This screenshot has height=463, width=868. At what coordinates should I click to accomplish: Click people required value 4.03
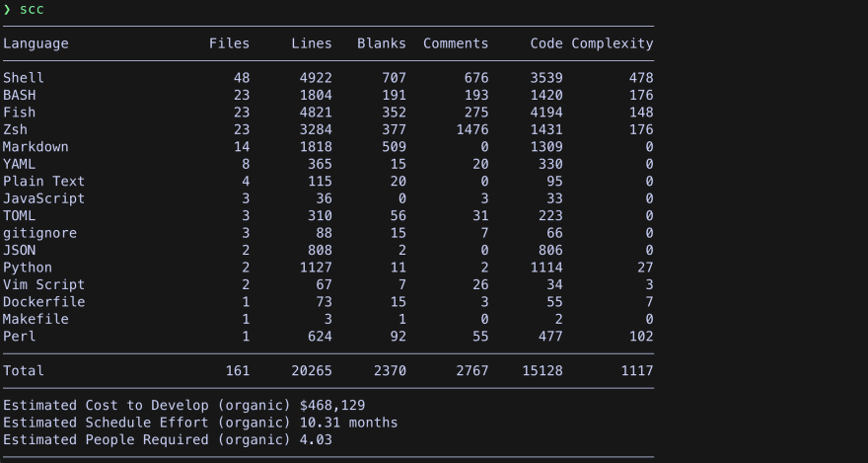tap(316, 439)
